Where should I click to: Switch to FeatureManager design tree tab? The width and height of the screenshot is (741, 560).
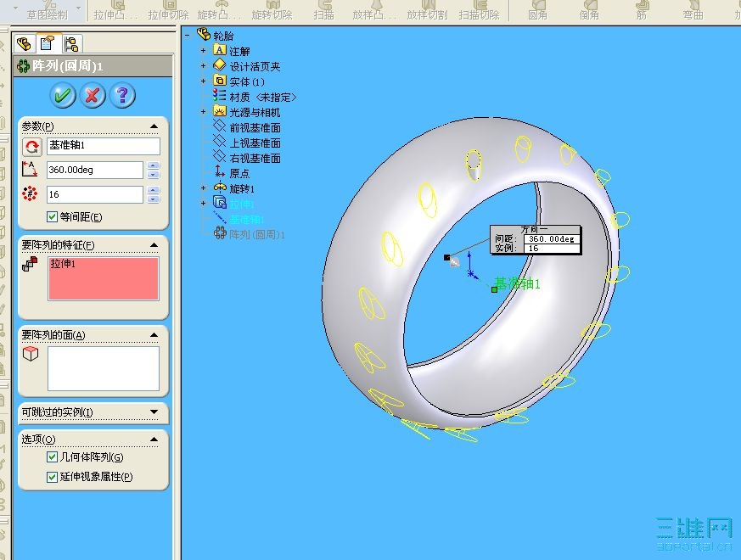click(24, 44)
